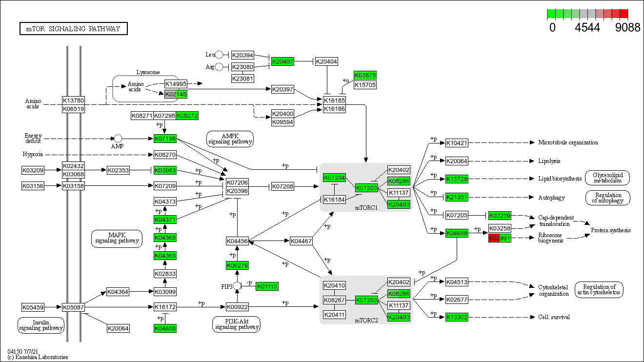Select the Leu compound circle
This screenshot has height=362, width=644.
coord(219,55)
